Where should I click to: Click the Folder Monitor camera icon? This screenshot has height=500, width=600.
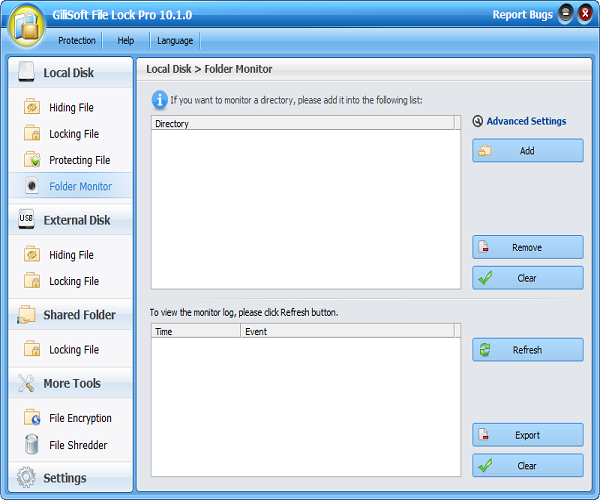32,186
